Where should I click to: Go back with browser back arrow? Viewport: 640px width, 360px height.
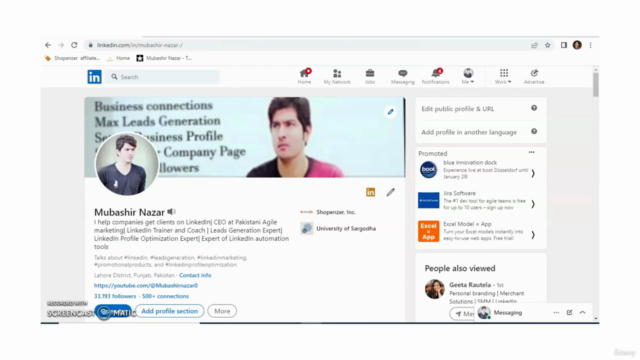coord(48,45)
